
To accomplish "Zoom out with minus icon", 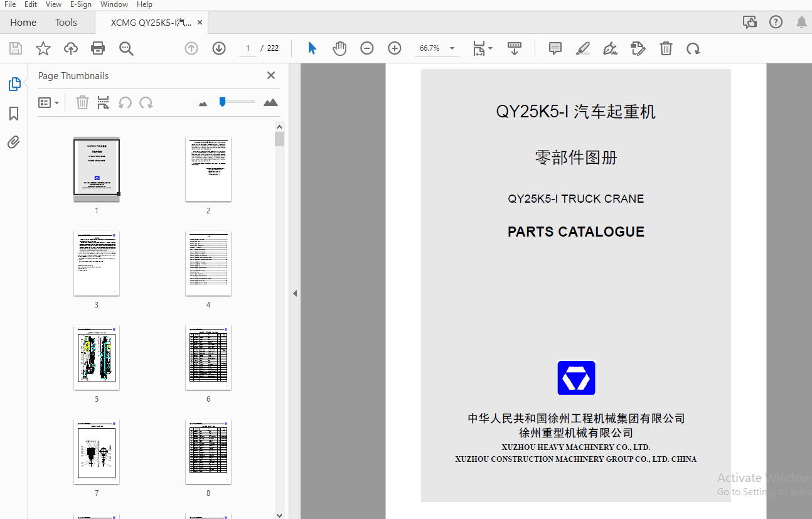I will 367,48.
